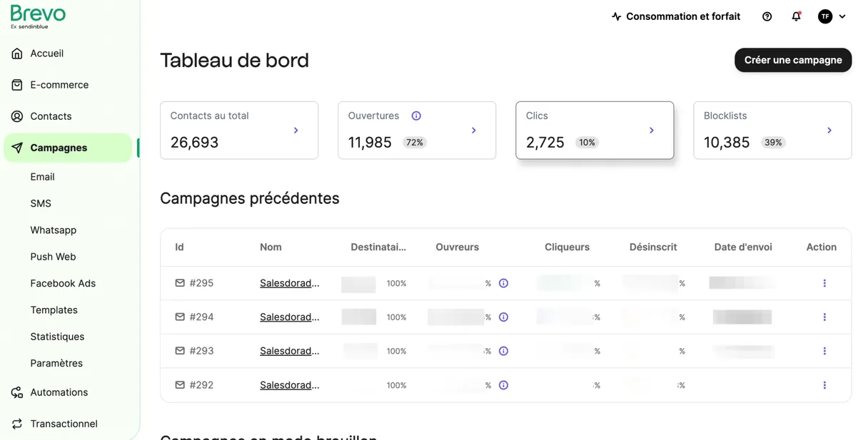Open Automations section
The image size is (868, 440).
[59, 392]
